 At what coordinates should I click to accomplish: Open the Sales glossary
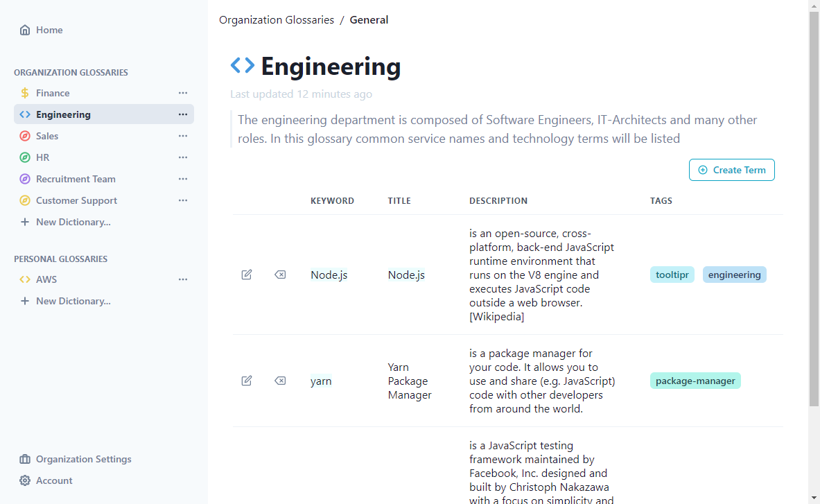[x=47, y=136]
